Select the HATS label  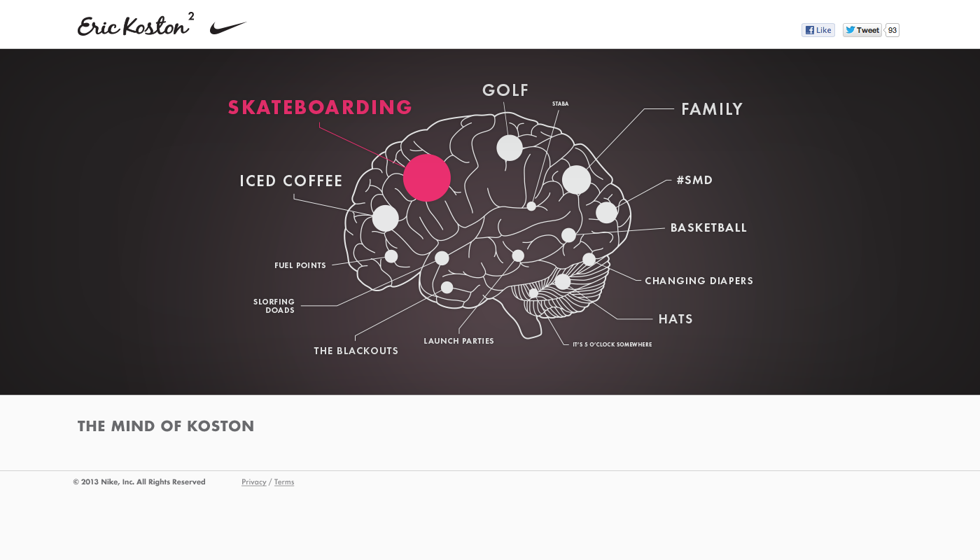coord(675,319)
